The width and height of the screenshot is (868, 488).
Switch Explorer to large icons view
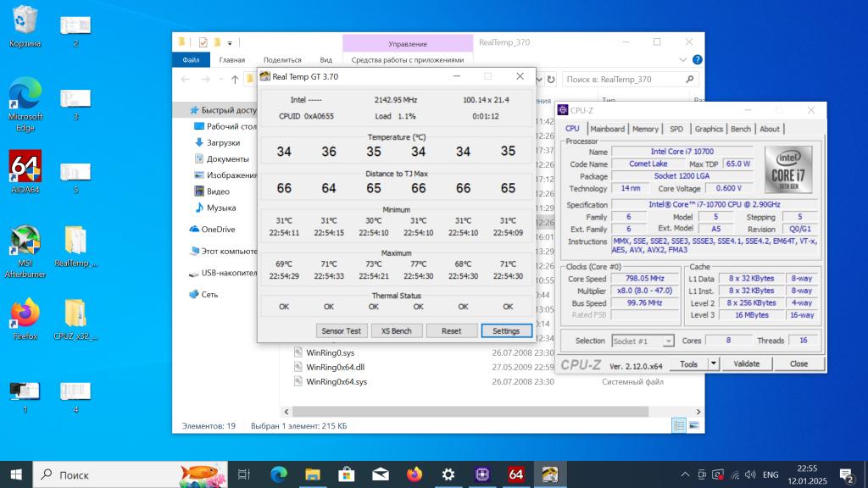693,425
